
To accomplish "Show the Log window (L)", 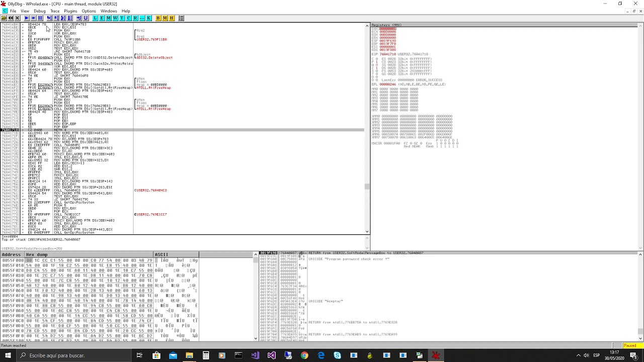I will (95, 18).
